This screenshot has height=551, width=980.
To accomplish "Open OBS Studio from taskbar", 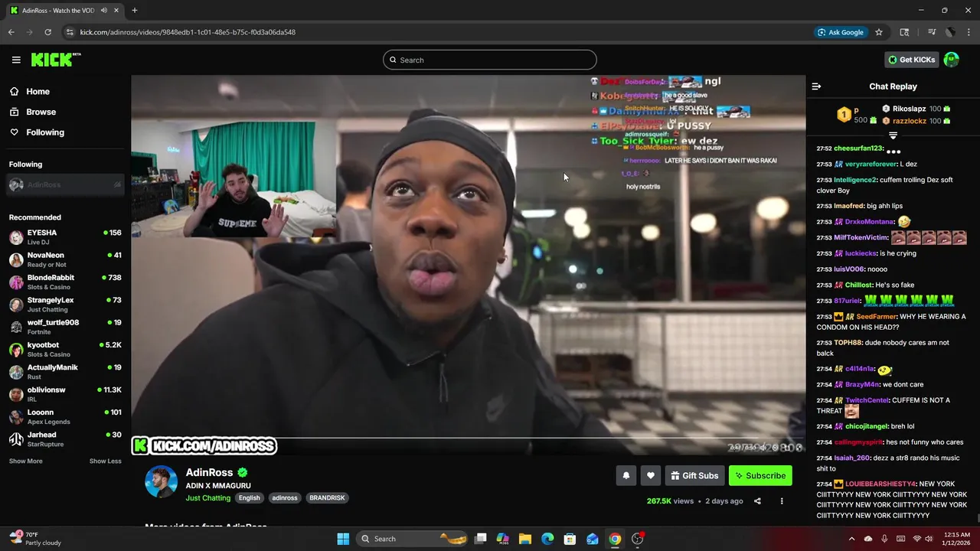I will click(637, 539).
